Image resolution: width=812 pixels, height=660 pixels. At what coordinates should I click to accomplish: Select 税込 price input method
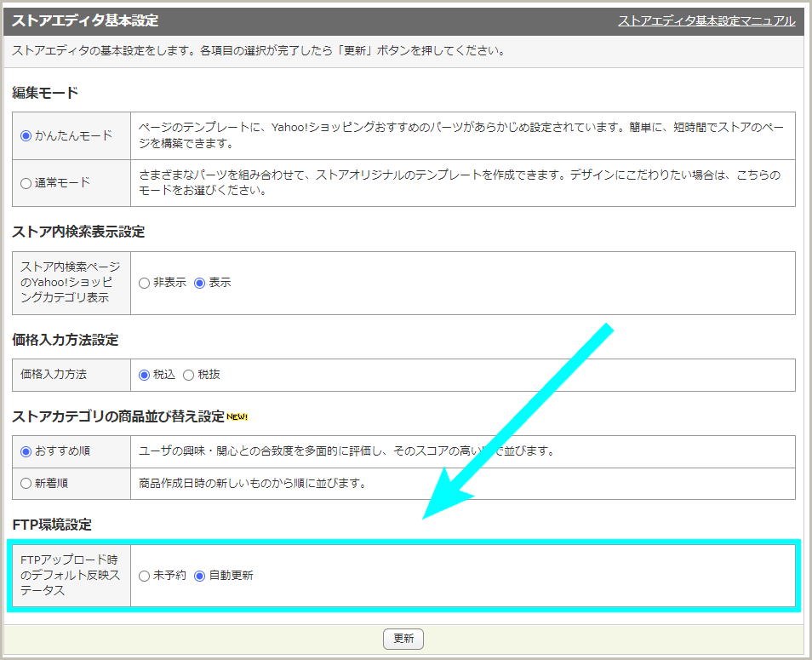[145, 375]
